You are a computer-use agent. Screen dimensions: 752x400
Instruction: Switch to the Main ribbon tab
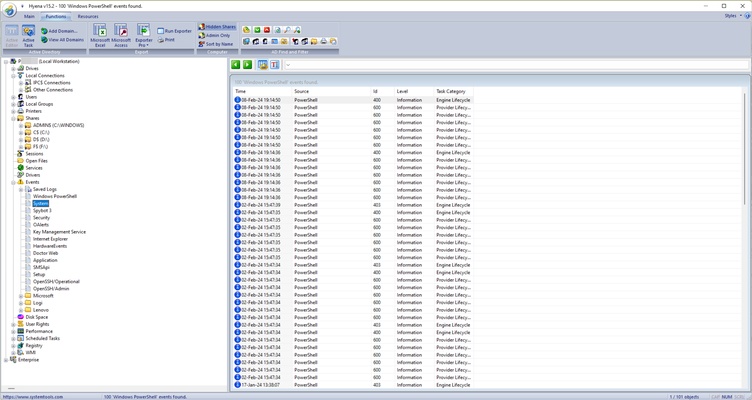pos(29,16)
